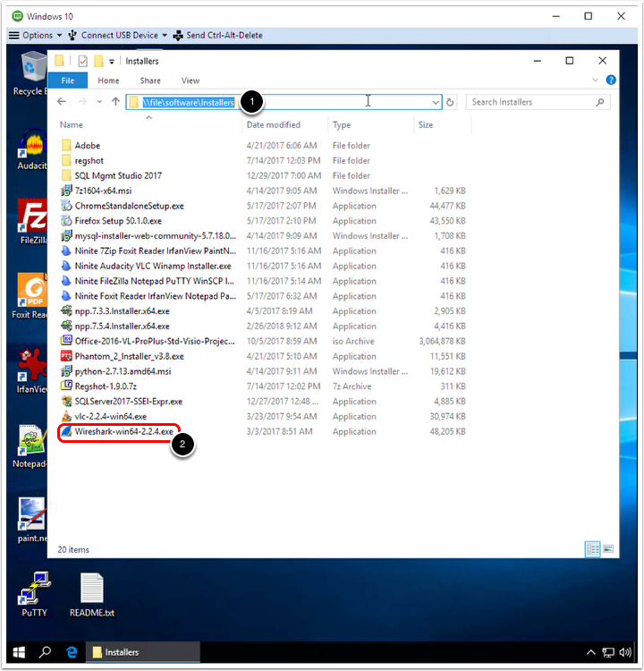Click the address bar path field

pos(284,102)
